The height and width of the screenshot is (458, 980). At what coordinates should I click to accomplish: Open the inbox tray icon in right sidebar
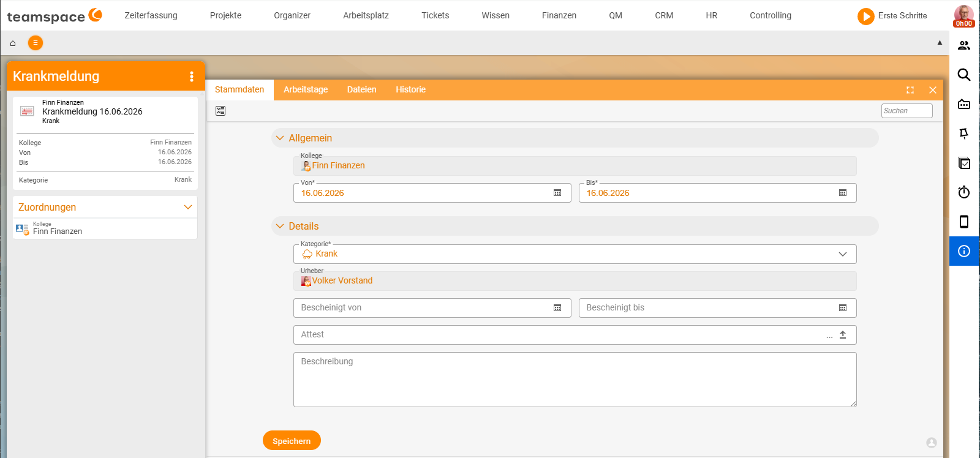(x=964, y=104)
